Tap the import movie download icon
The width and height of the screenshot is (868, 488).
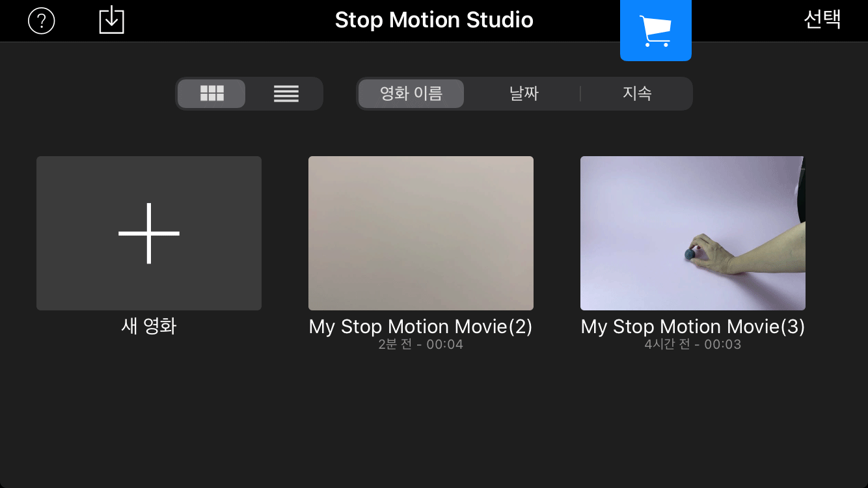111,20
